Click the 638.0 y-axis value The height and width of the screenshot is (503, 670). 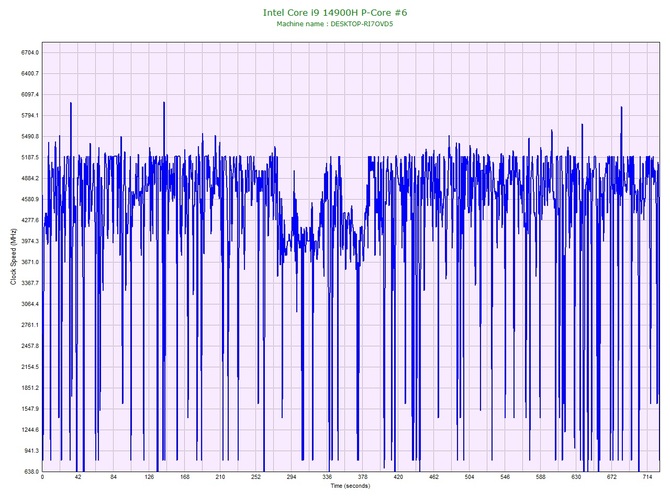tap(31, 471)
